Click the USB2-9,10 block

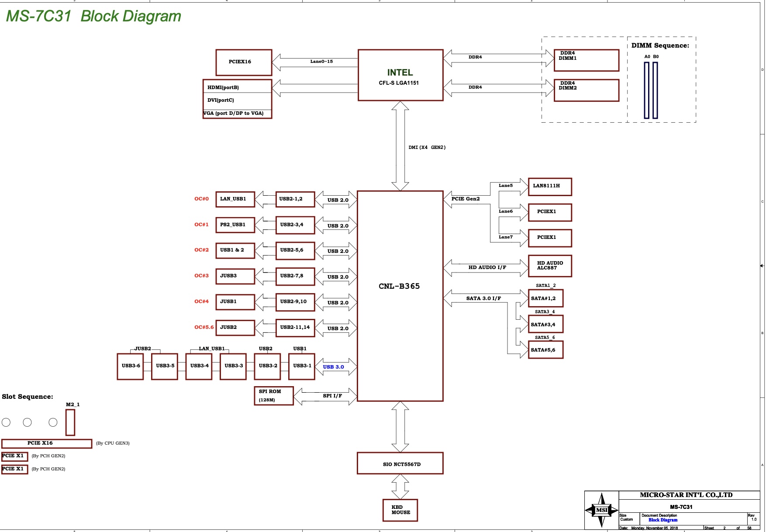[x=295, y=302]
